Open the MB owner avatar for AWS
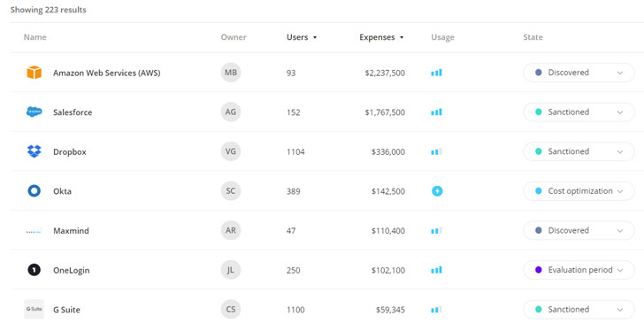This screenshot has width=644, height=324. 230,73
